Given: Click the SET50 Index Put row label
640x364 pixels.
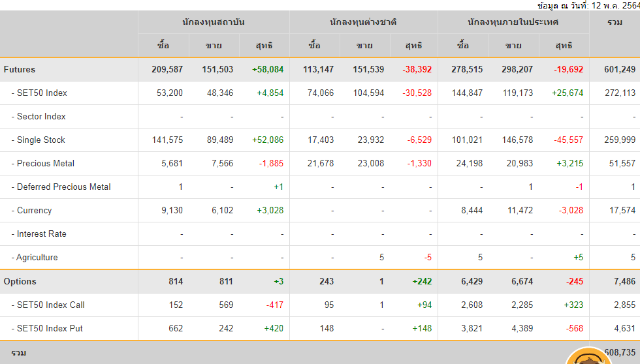Looking at the screenshot, I should (50, 328).
